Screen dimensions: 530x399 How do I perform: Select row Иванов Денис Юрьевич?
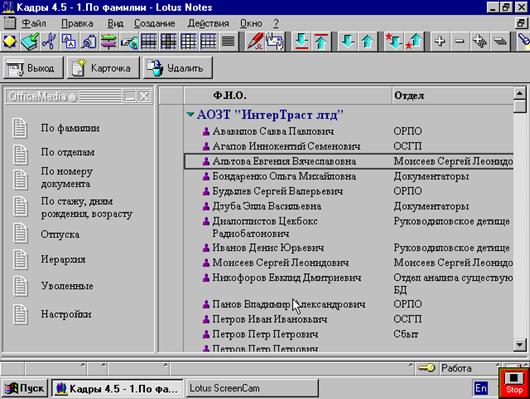point(349,248)
